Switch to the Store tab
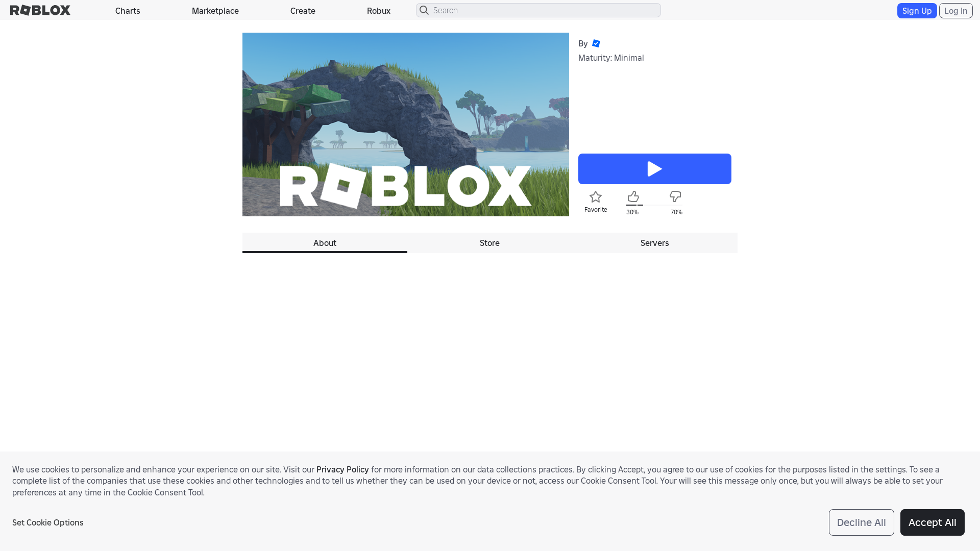 pos(489,243)
